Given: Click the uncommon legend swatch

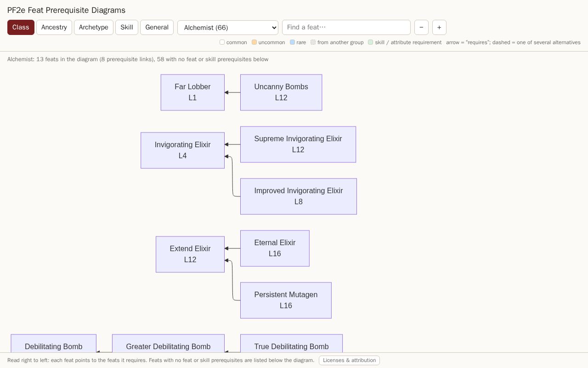Looking at the screenshot, I should [254, 42].
